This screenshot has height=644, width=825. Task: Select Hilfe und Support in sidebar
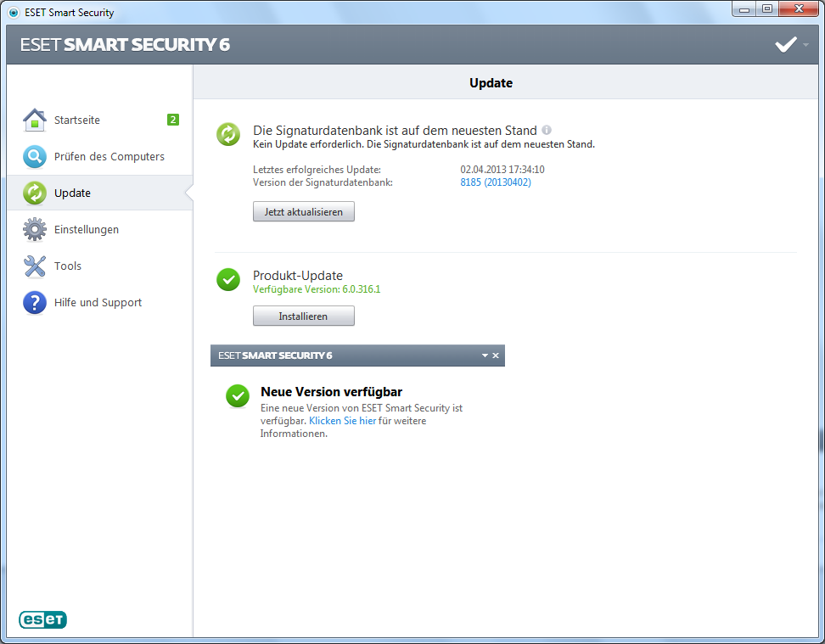(98, 303)
